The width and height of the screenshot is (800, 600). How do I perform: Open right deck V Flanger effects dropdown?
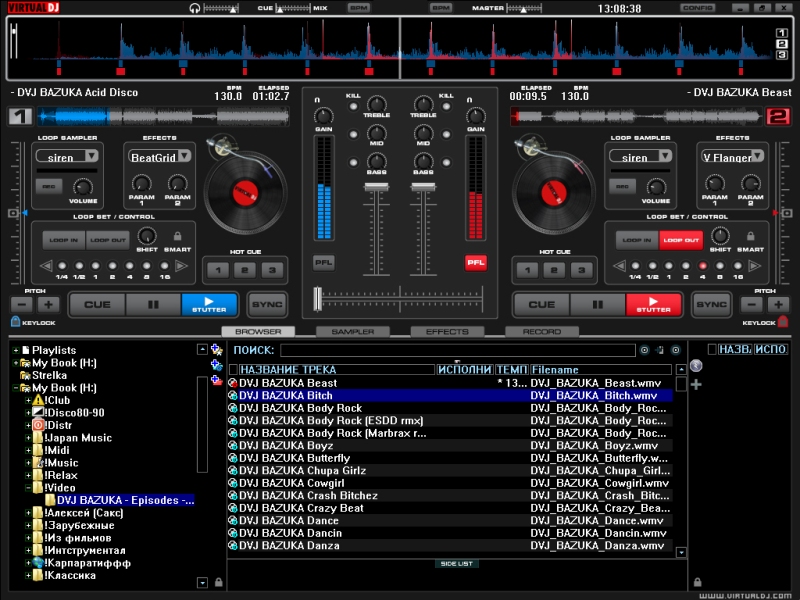(758, 156)
